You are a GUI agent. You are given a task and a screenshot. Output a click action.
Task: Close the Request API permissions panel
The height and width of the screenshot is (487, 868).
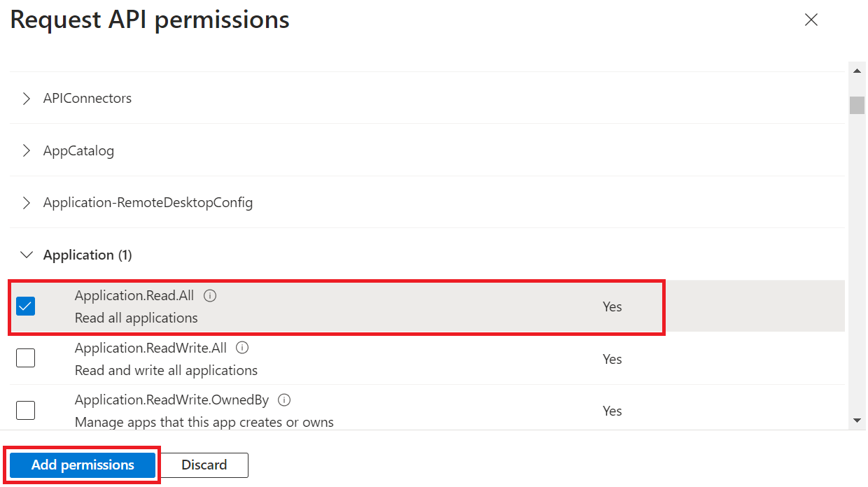click(x=811, y=20)
